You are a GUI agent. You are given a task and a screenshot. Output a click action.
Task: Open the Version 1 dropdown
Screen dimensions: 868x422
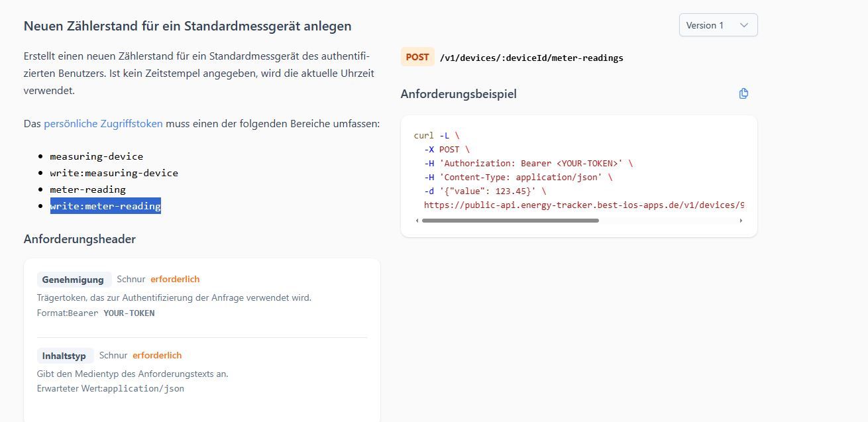(718, 25)
